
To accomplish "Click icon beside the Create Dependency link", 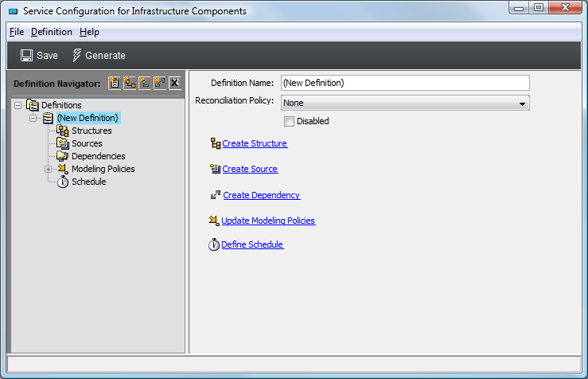I will pos(216,195).
